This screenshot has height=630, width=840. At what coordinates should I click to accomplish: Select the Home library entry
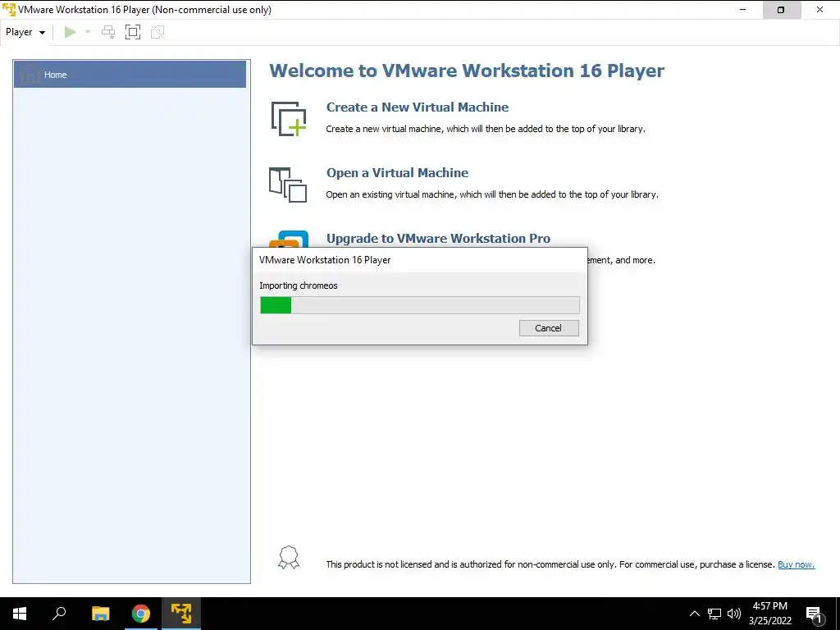(x=130, y=75)
